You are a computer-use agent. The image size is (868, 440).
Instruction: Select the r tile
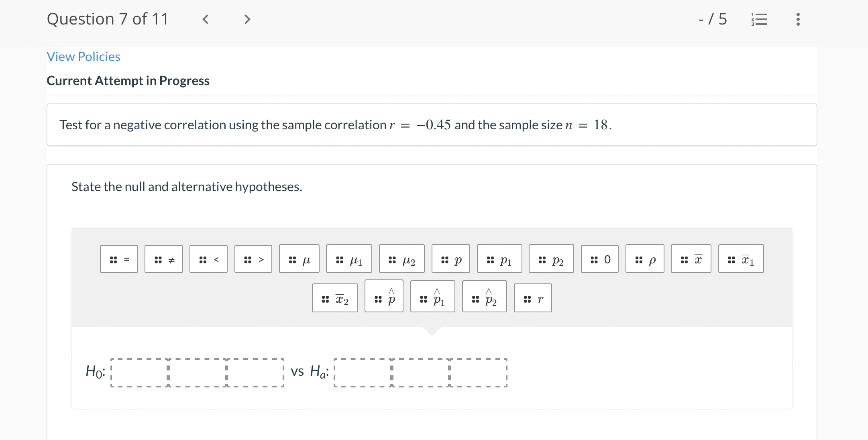(x=533, y=297)
